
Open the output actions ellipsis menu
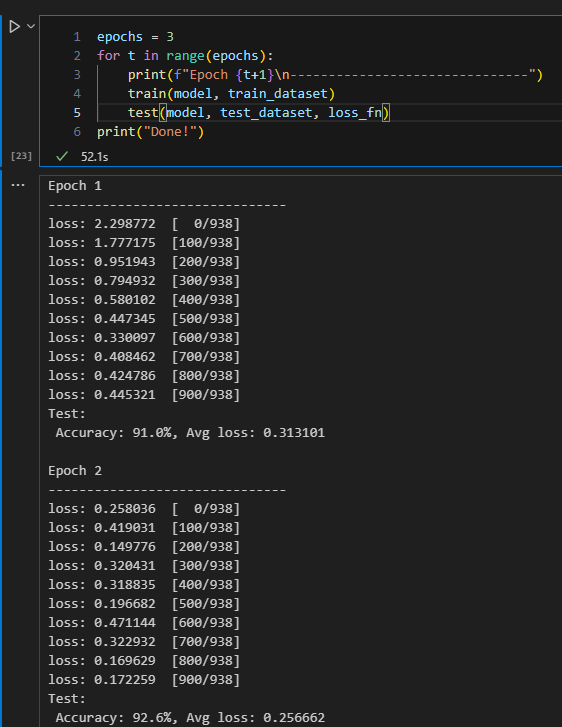click(x=18, y=185)
